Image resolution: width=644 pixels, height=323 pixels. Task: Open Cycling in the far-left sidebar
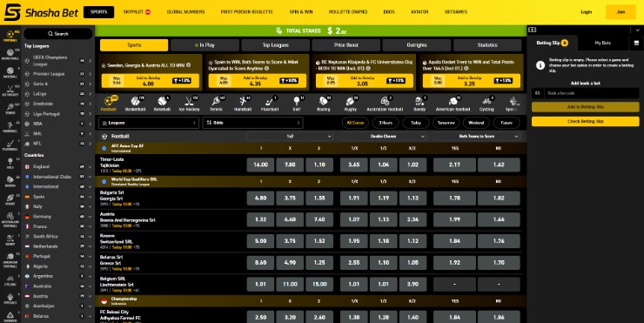click(x=10, y=280)
